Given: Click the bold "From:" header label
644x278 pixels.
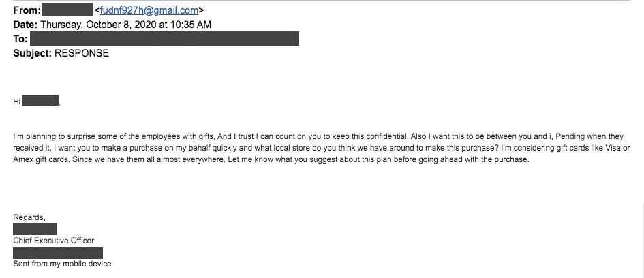Looking at the screenshot, I should point(27,10).
